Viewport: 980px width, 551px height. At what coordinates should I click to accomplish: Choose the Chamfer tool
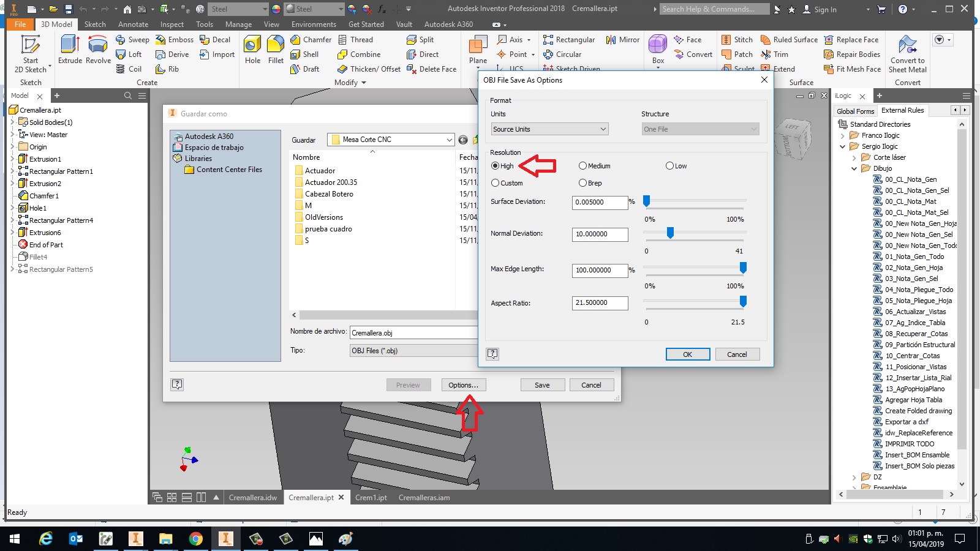click(311, 40)
